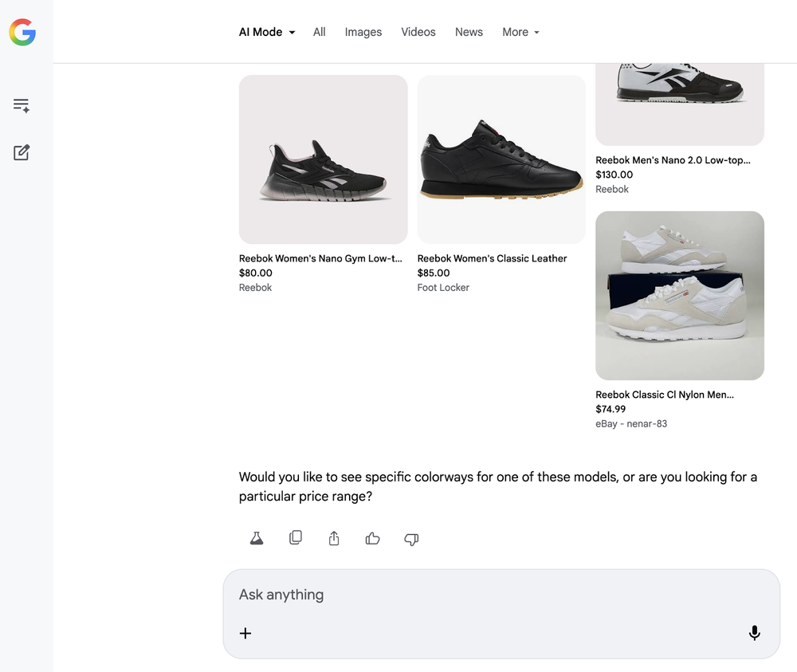This screenshot has height=672, width=797.
Task: Copy the AI response using the copy icon
Action: (295, 538)
